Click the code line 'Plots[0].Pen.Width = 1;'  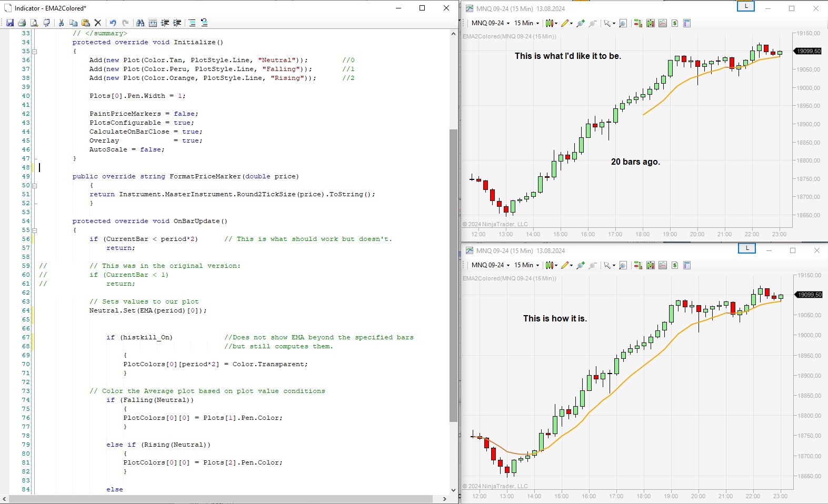(x=138, y=96)
